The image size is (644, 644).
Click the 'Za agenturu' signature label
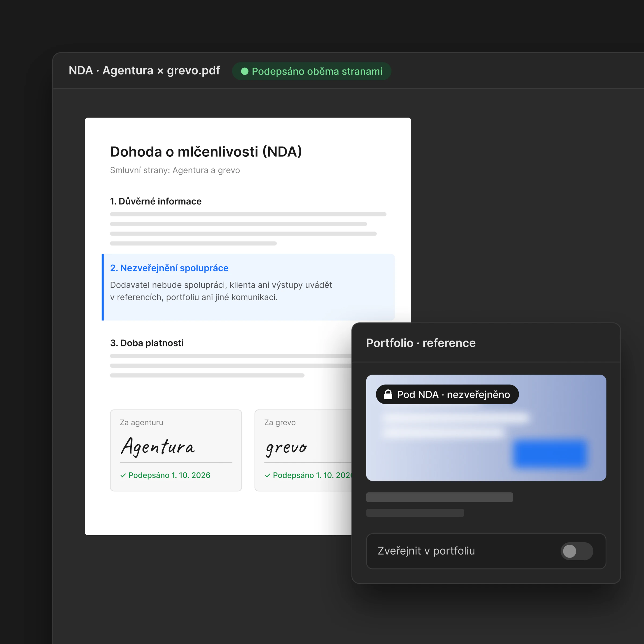(x=142, y=422)
